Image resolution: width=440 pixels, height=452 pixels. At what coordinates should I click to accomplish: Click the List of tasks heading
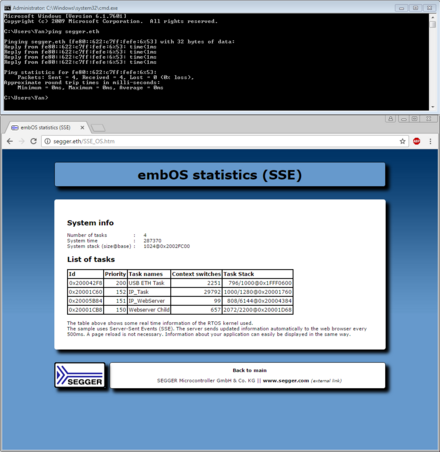click(x=91, y=259)
